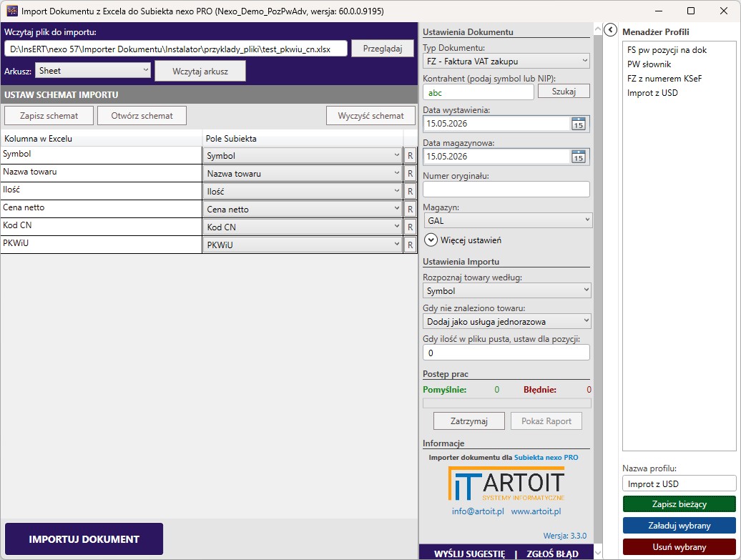Viewport: 741px width, 560px height.
Task: Click the R button in Nazwa towaru row
Action: (410, 173)
